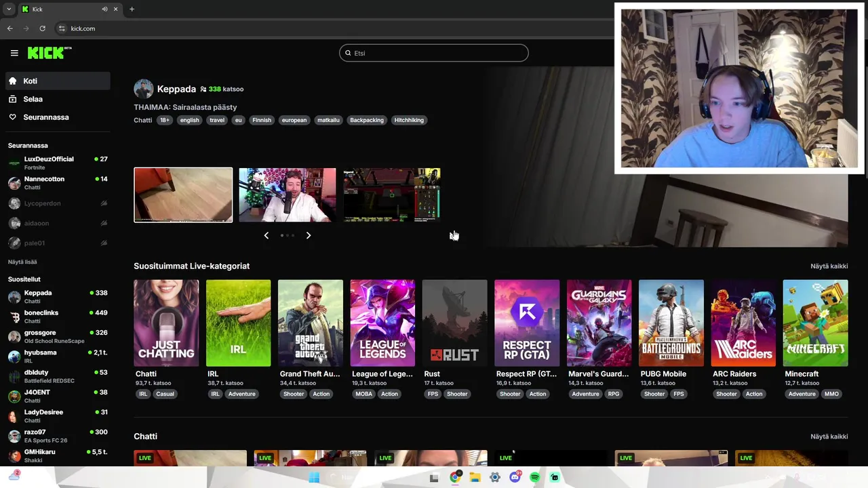Expand followed list with Näytä lisää
The width and height of the screenshot is (868, 488).
tap(22, 262)
